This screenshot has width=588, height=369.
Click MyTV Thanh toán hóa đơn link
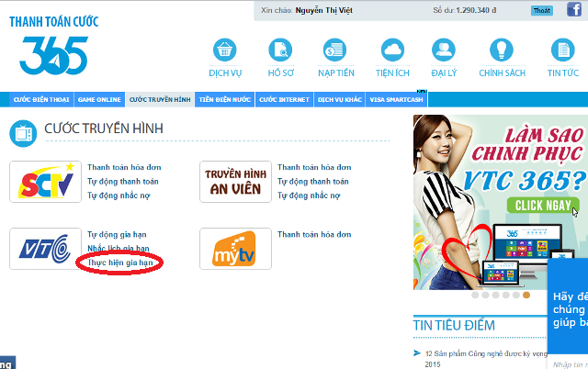[x=314, y=234]
